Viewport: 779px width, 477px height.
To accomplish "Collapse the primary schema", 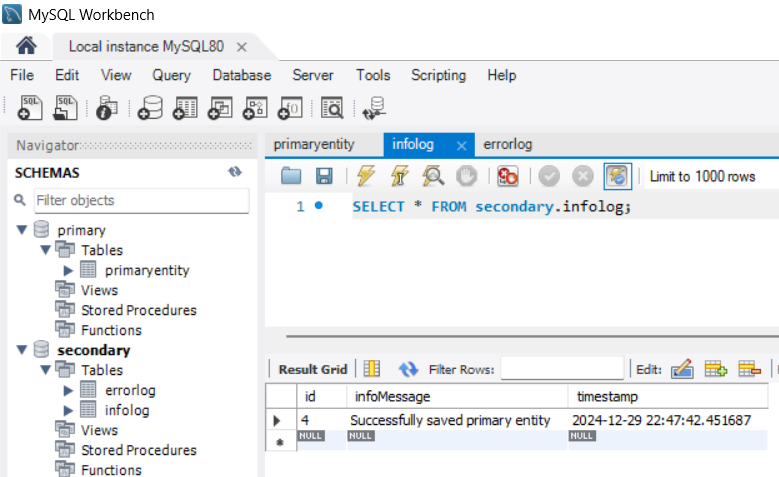I will pos(21,230).
